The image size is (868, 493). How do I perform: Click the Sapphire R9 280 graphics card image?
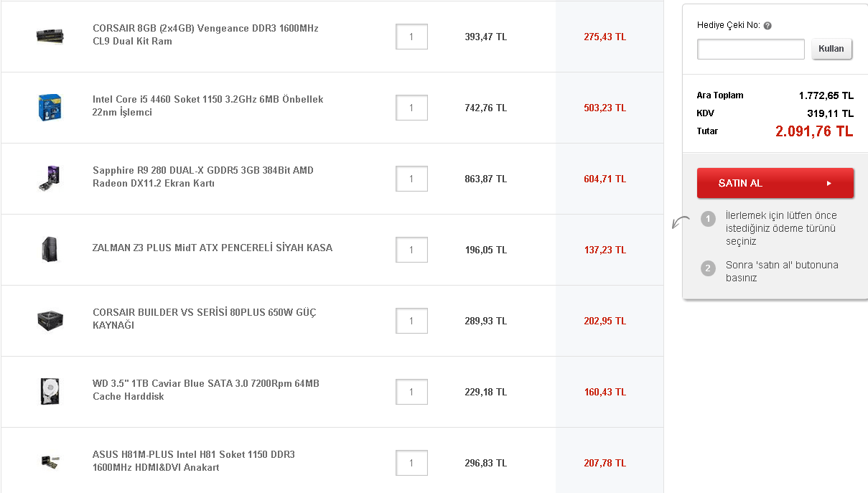(50, 178)
